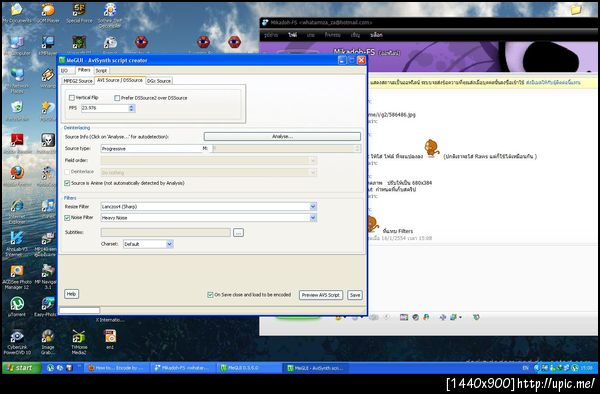Open the My Documents desktop icon
The image size is (600, 394).
pos(16,13)
